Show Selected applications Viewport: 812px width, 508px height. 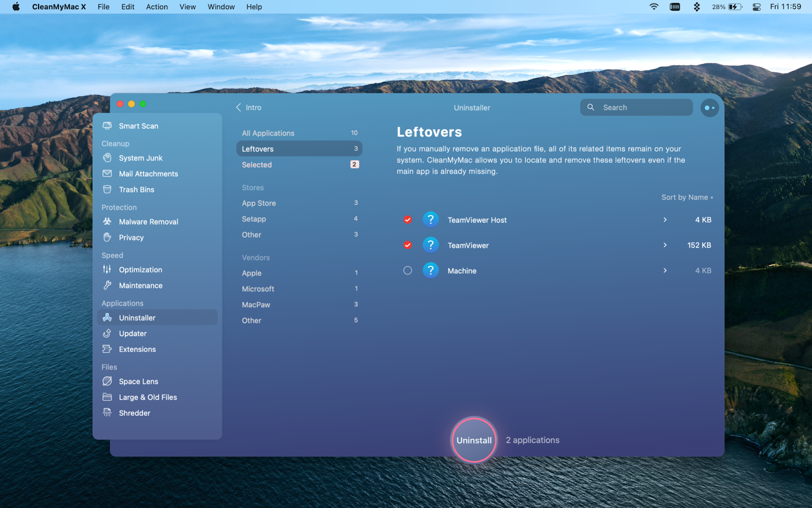click(x=299, y=164)
